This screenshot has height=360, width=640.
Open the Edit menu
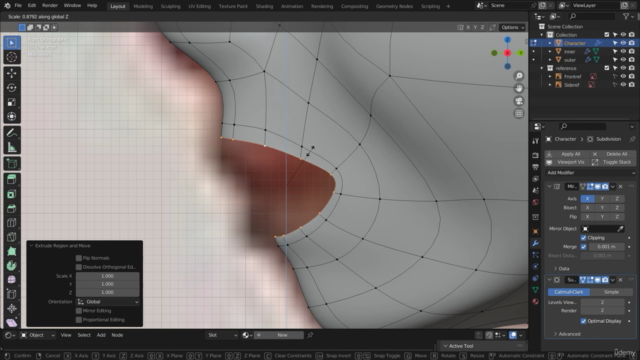(32, 6)
